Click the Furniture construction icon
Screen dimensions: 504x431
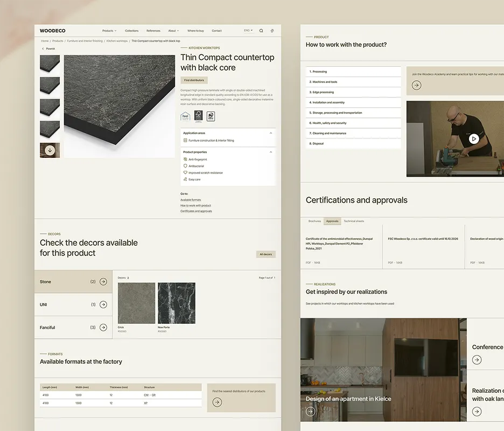coord(185,140)
